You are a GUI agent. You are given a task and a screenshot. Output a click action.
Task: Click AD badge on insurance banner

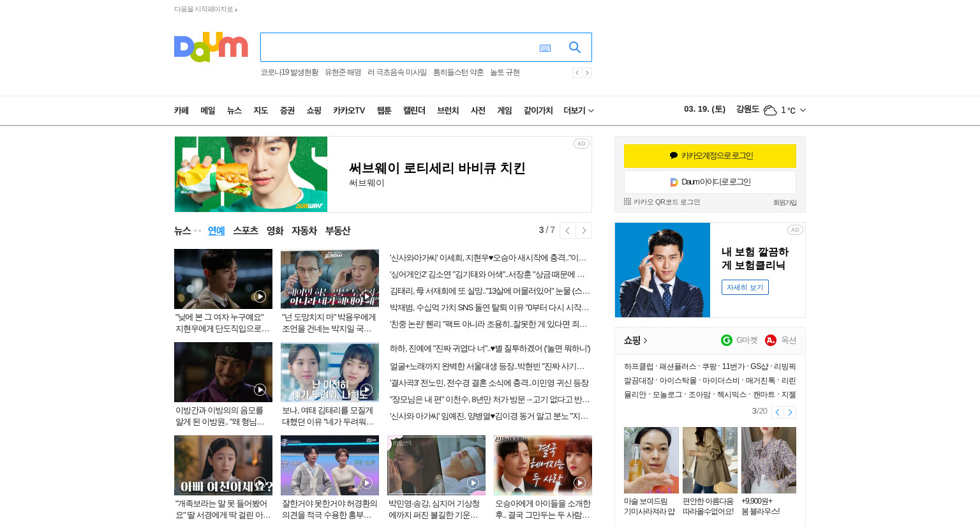pos(795,230)
